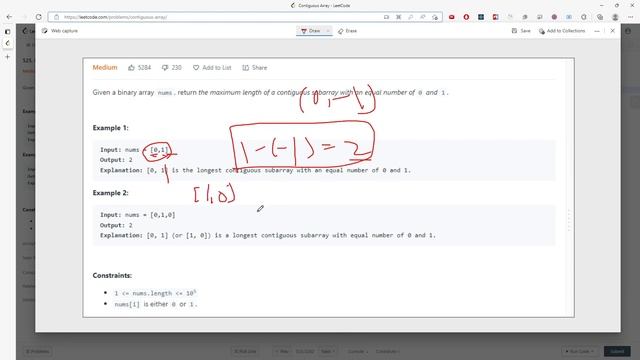Viewport: 640px width, 360px height.
Task: Expand the Console dropdown in the background page
Action: (x=358, y=351)
